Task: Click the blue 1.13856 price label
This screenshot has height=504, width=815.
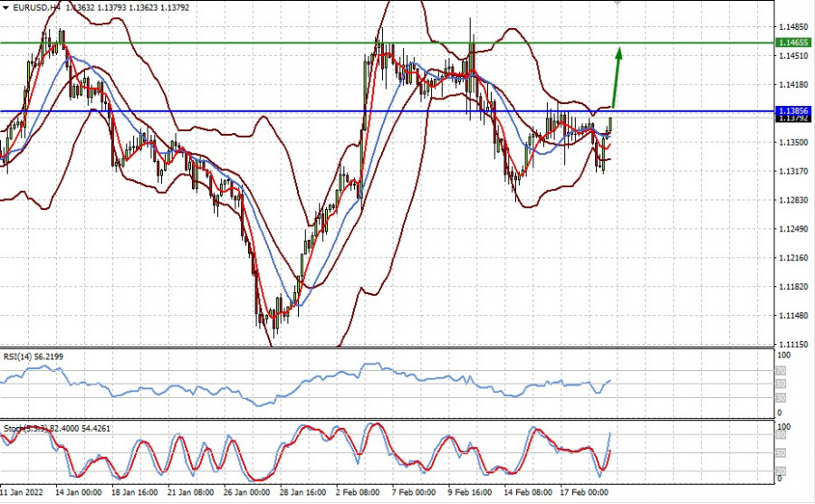Action: (794, 110)
